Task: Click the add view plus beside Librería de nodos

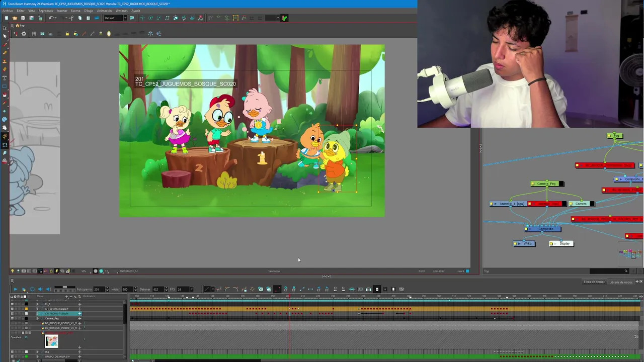Action: tap(637, 282)
